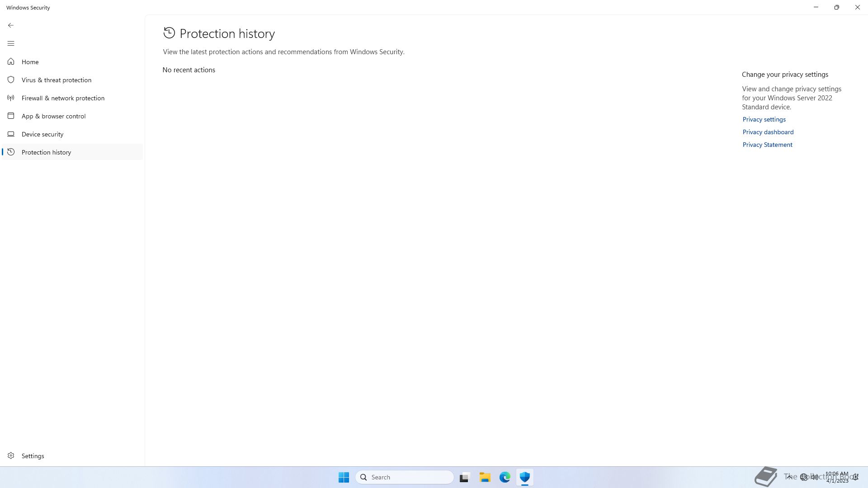This screenshot has width=868, height=488.
Task: Open Firewall & network protection label
Action: coord(63,98)
